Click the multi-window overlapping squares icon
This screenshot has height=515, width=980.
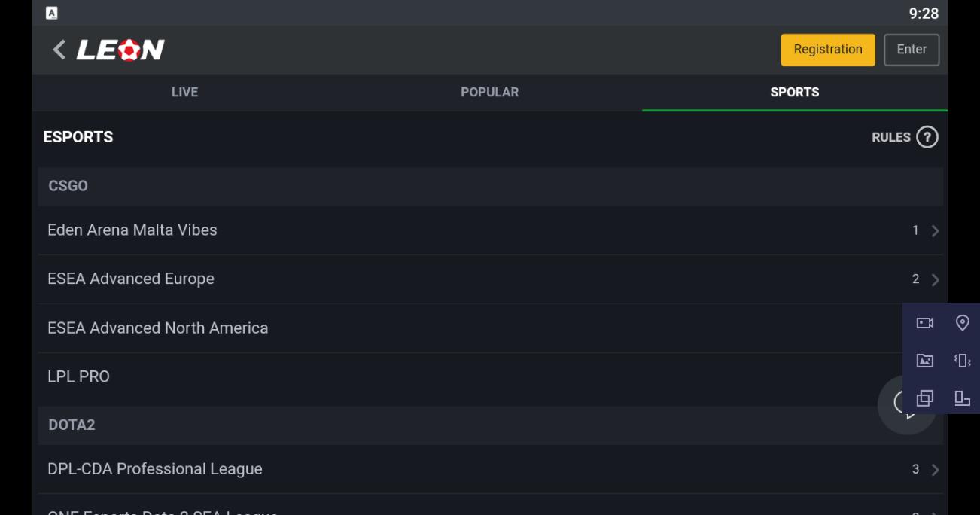pos(925,398)
